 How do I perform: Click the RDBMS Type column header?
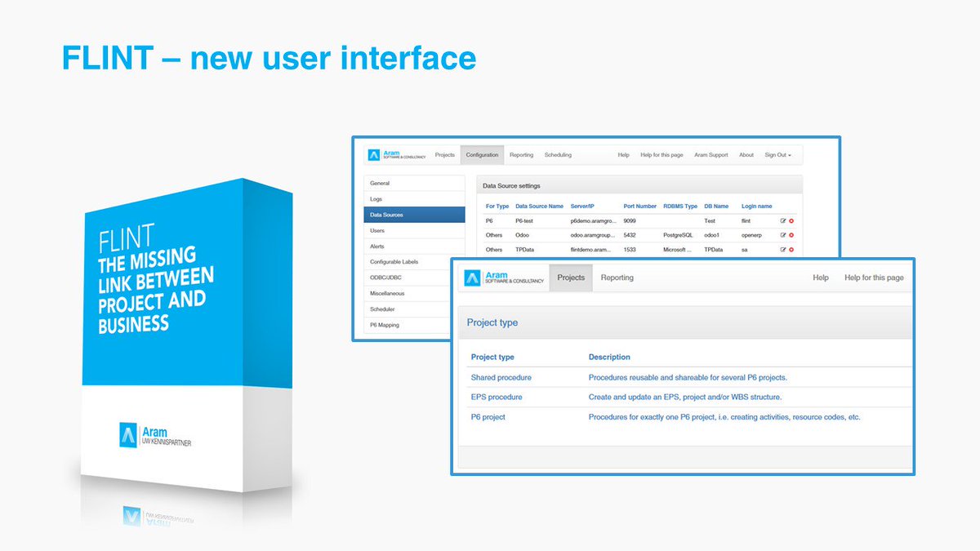click(680, 207)
